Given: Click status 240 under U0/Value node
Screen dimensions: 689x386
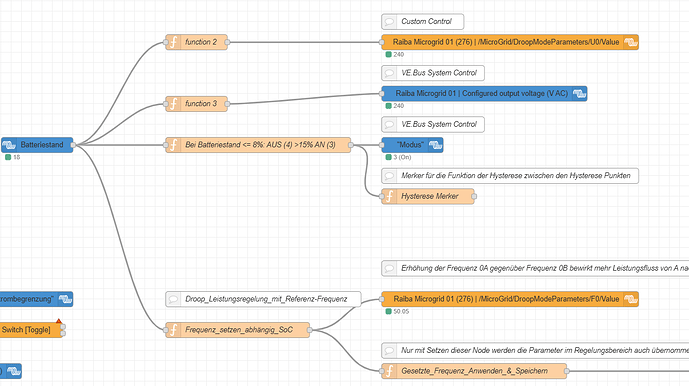Looking at the screenshot, I should pyautogui.click(x=399, y=55).
